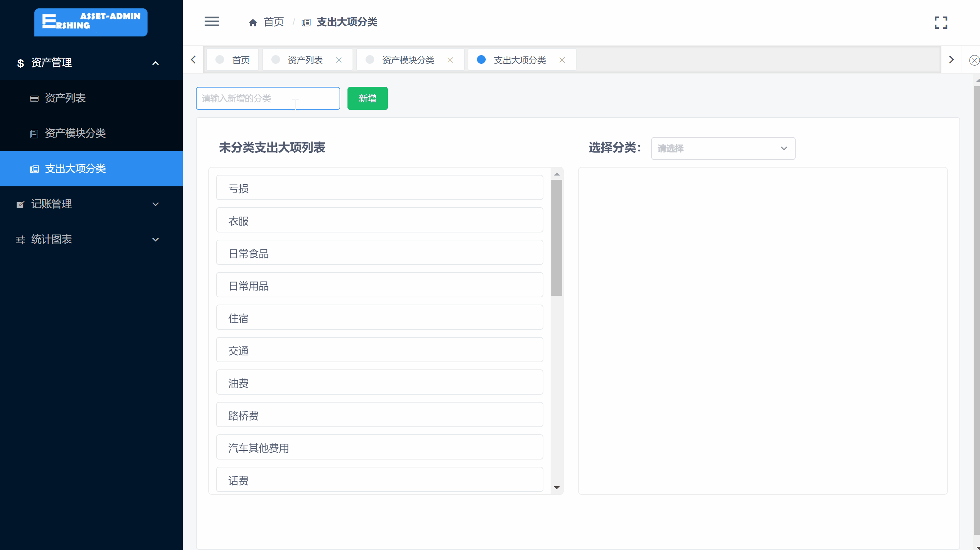Click the fullscreen icon in the header
This screenshot has height=550, width=980.
940,22
